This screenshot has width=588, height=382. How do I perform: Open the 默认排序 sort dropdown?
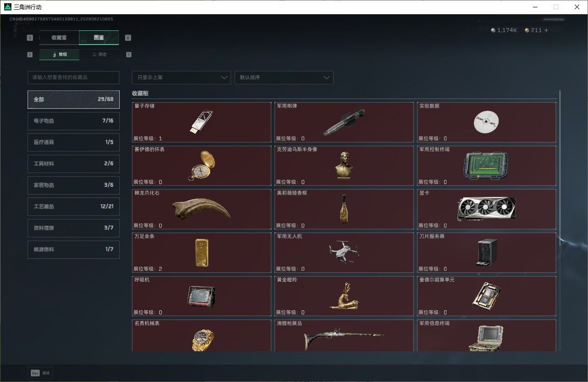click(284, 77)
